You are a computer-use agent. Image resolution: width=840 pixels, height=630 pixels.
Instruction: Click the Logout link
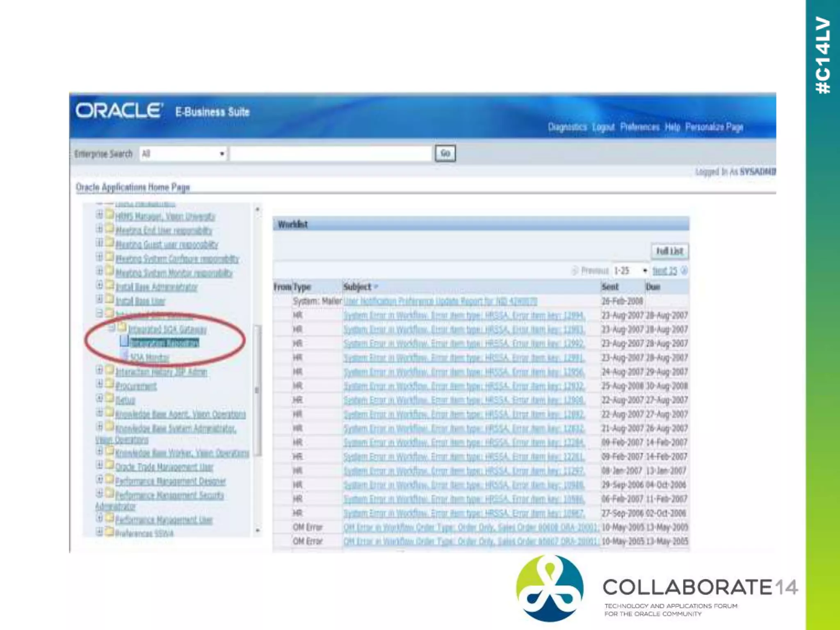point(603,127)
